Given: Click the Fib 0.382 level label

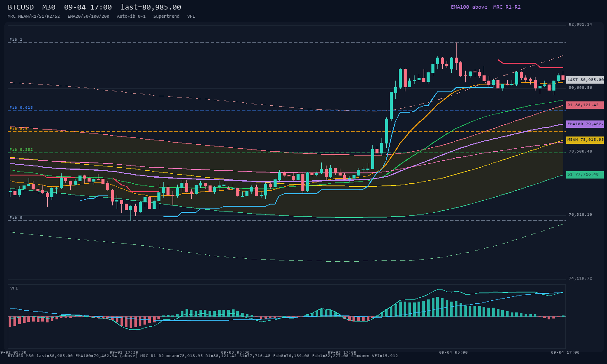Looking at the screenshot, I should pos(21,149).
